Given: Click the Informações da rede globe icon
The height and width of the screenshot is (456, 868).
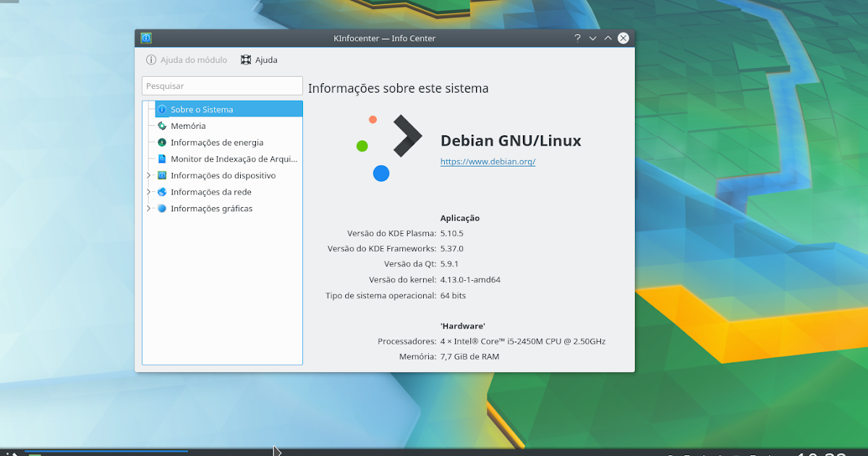Looking at the screenshot, I should tap(162, 193).
